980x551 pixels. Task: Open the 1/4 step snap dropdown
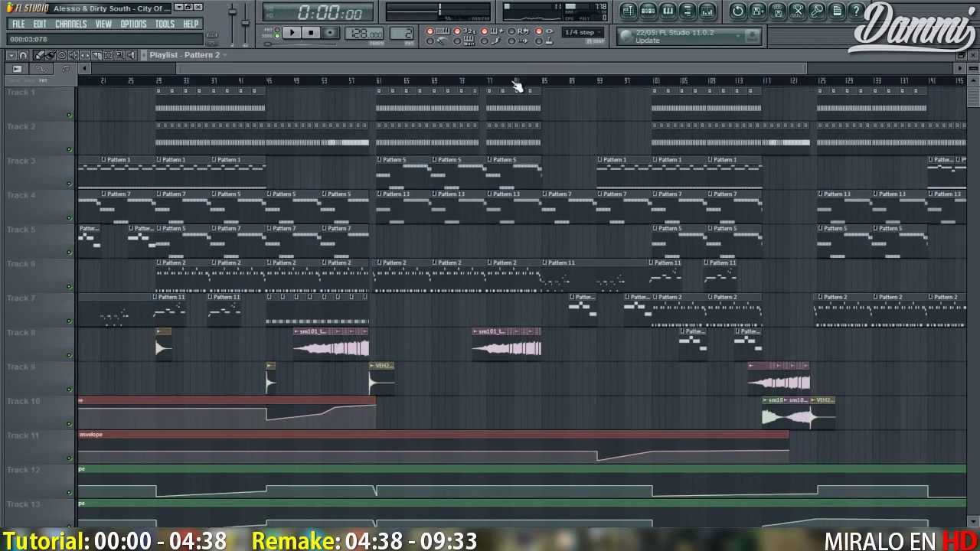click(583, 32)
